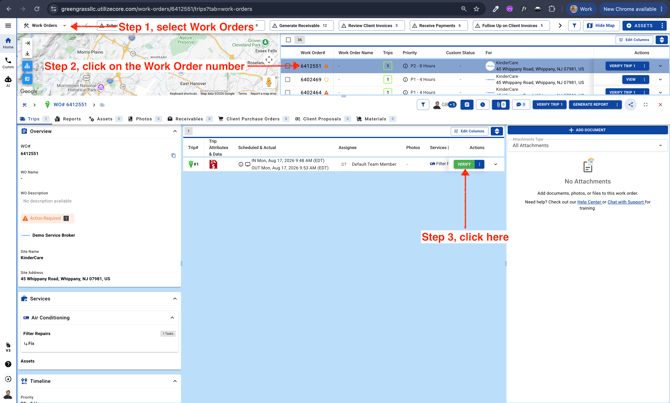The height and width of the screenshot is (403, 670).
Task: Close the work order detail with red X
Action: pos(660,105)
